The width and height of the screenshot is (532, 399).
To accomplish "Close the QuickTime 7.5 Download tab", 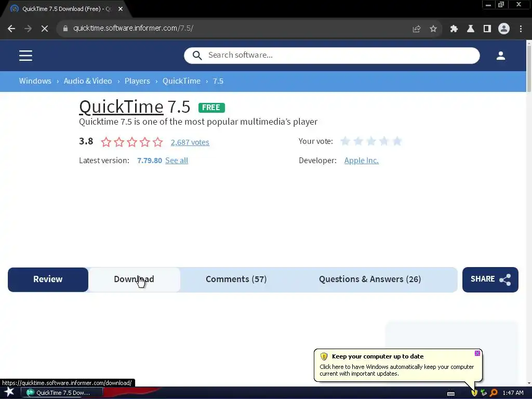I will (x=121, y=9).
